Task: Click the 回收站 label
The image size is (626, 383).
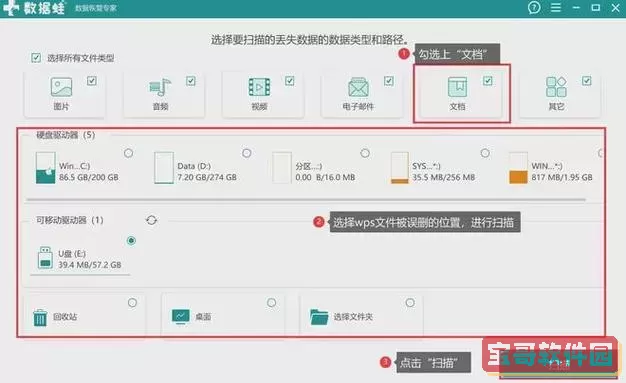Action: (x=65, y=317)
